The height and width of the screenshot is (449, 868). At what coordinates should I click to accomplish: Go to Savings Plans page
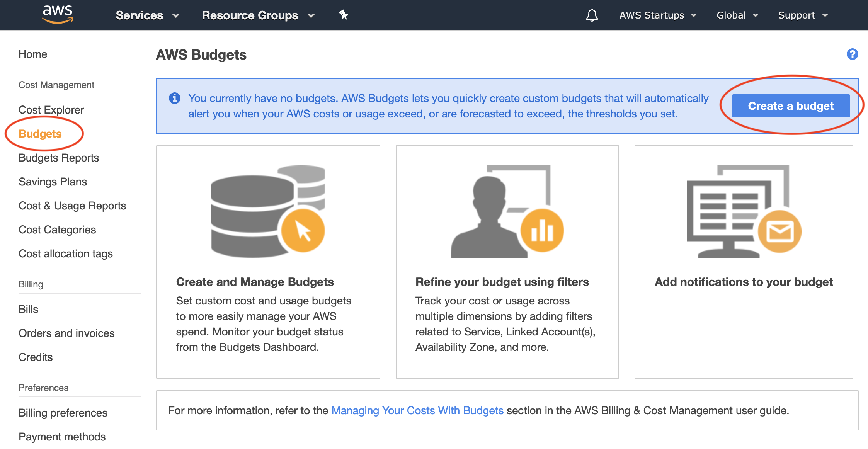(x=53, y=182)
